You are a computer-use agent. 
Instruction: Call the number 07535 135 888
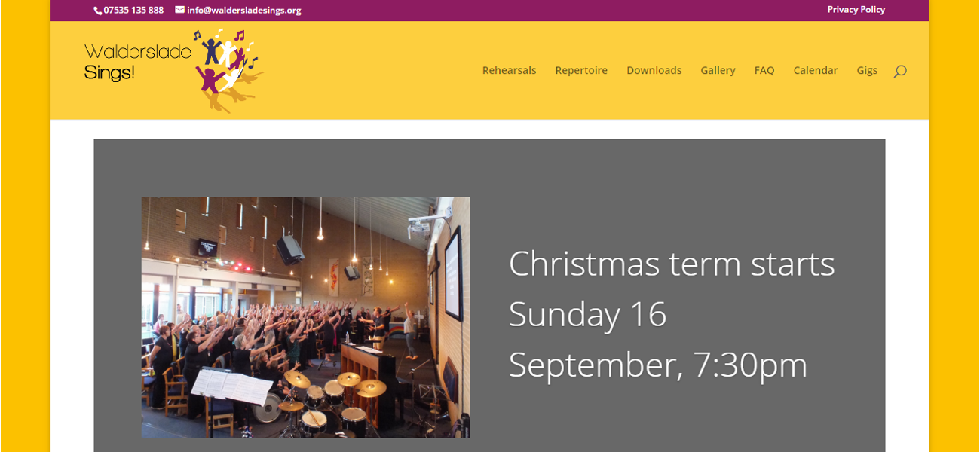133,11
